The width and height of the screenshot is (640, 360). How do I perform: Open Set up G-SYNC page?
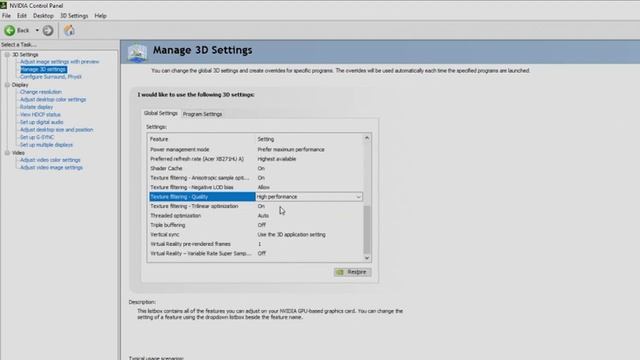(37, 137)
